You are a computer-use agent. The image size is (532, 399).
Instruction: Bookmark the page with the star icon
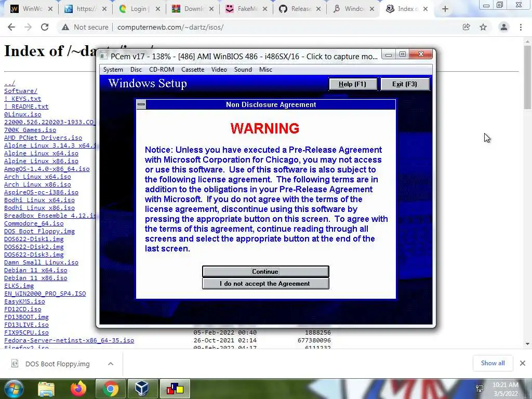pyautogui.click(x=483, y=27)
